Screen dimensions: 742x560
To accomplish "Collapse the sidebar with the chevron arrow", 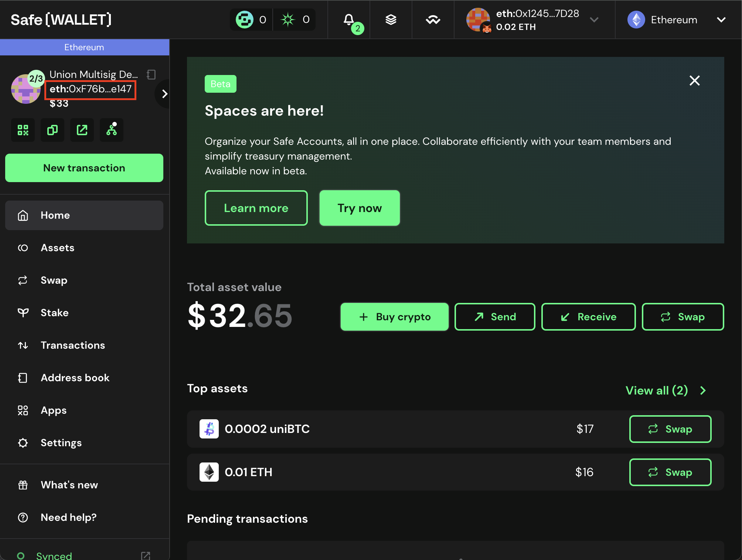I will [x=164, y=93].
